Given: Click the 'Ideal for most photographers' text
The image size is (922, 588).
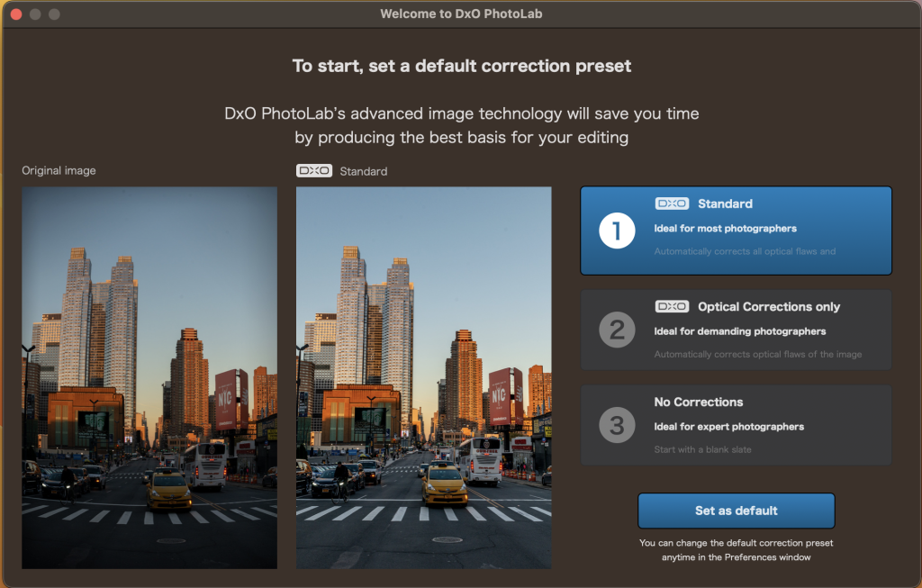Looking at the screenshot, I should 726,228.
